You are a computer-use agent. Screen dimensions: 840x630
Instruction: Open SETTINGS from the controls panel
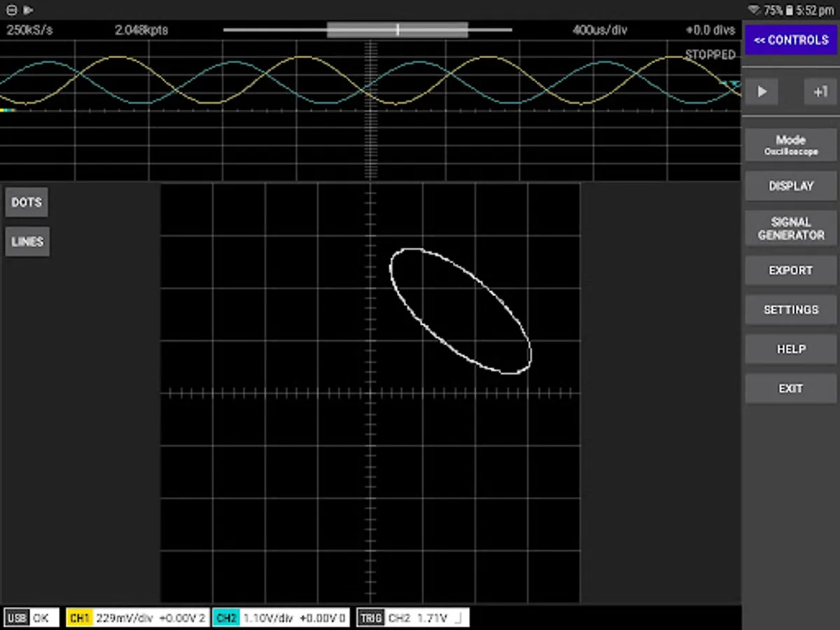point(790,309)
